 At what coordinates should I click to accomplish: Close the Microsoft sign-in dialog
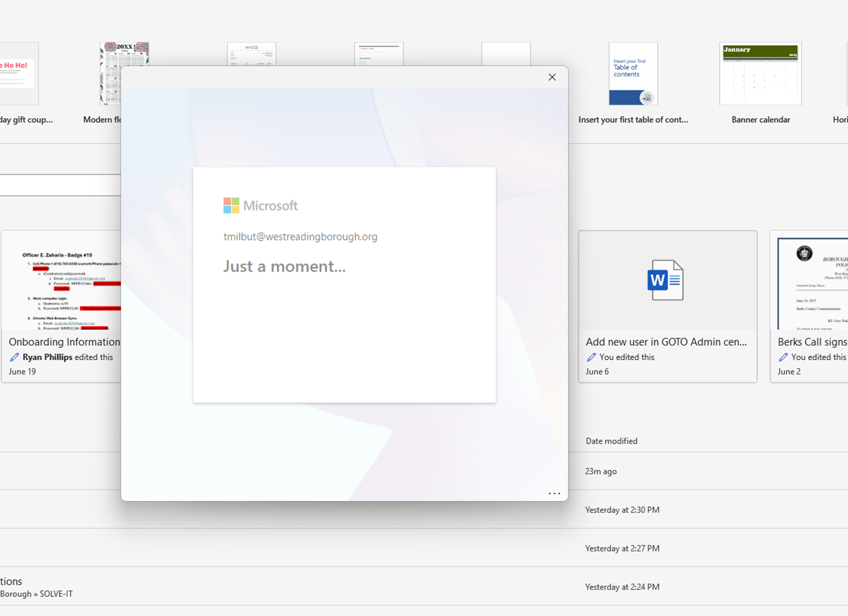point(552,77)
